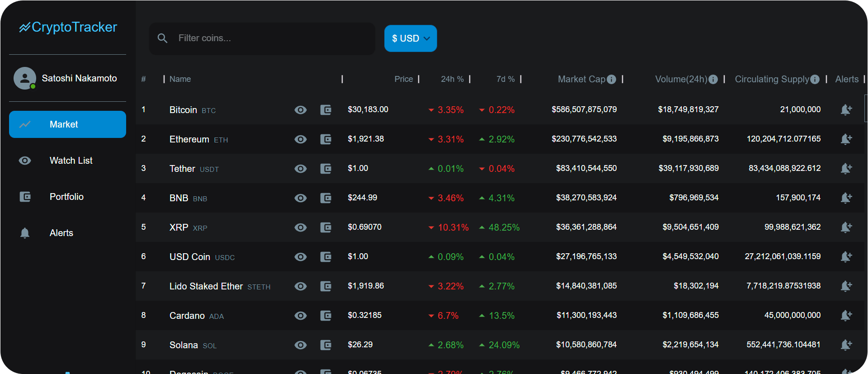Screen dimensions: 868x374
Task: Click the Satoshi Nakamoto profile avatar
Action: 25,78
